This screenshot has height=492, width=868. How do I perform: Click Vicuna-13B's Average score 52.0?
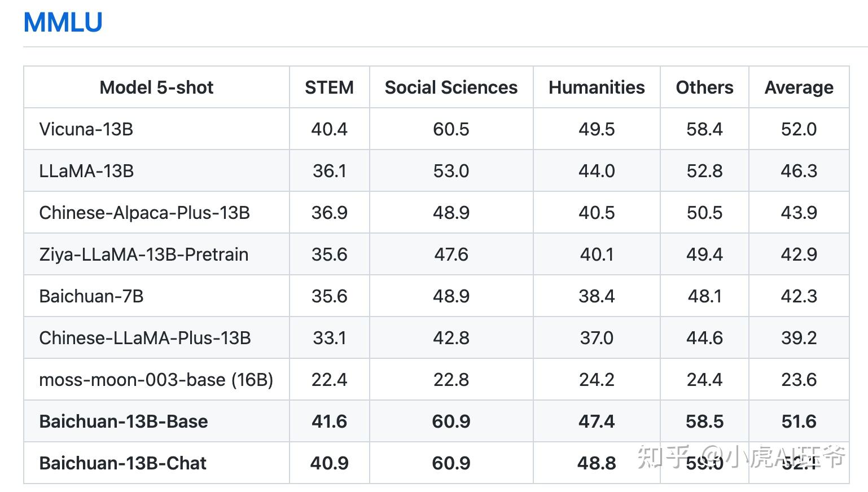point(799,129)
